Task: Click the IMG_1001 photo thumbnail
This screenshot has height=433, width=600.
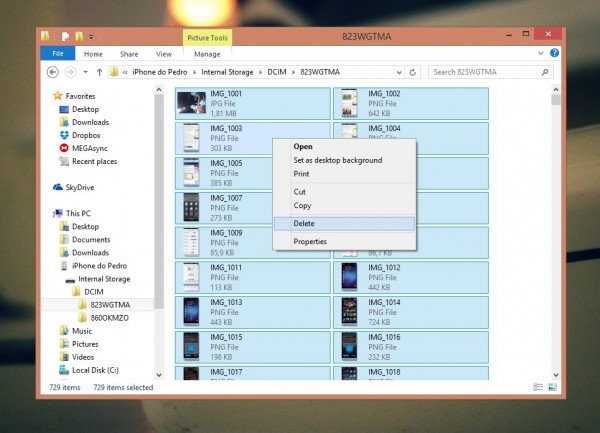Action: tap(191, 103)
